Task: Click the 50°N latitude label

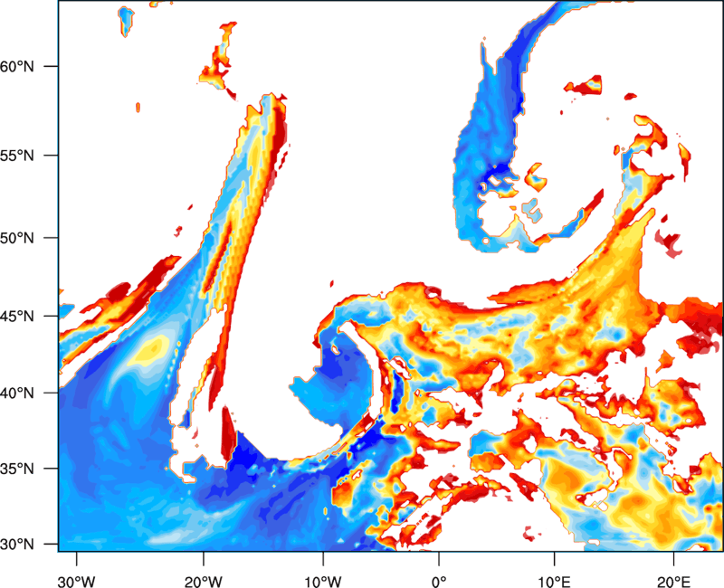Action: tap(17, 238)
